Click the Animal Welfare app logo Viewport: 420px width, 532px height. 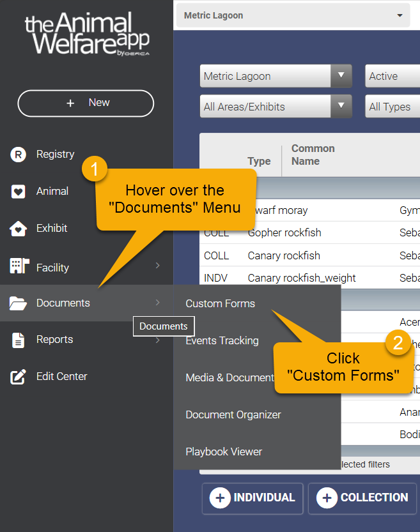coord(87,33)
